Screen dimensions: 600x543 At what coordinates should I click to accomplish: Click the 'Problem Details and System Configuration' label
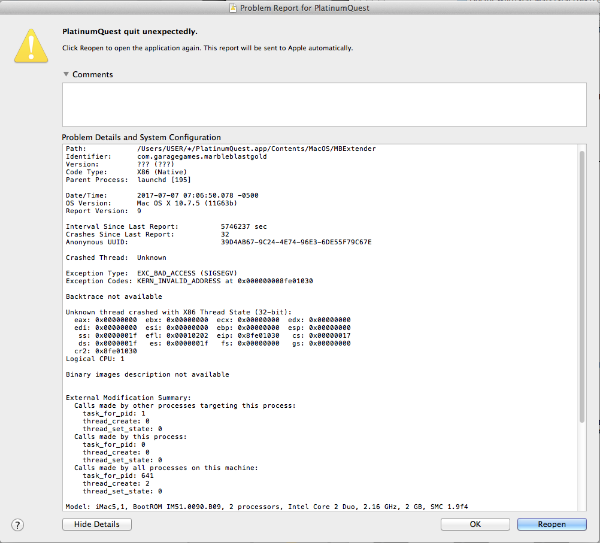141,137
